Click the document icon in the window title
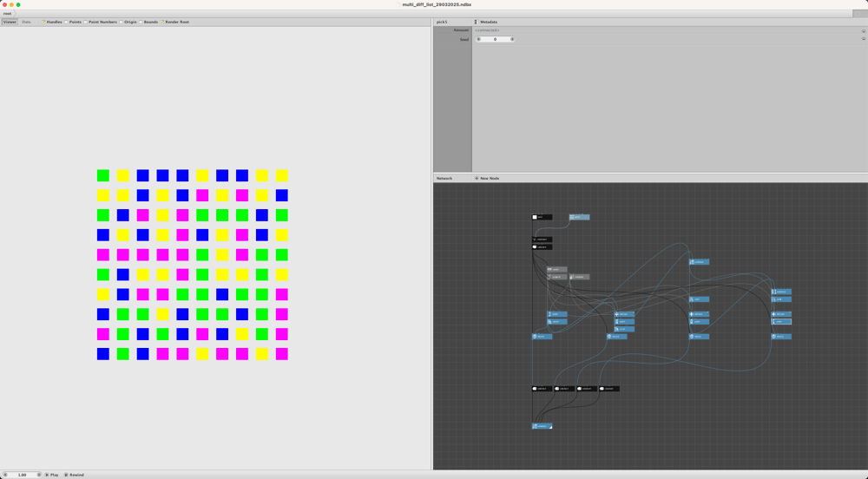Screen dimensions: 868x479 point(398,4)
